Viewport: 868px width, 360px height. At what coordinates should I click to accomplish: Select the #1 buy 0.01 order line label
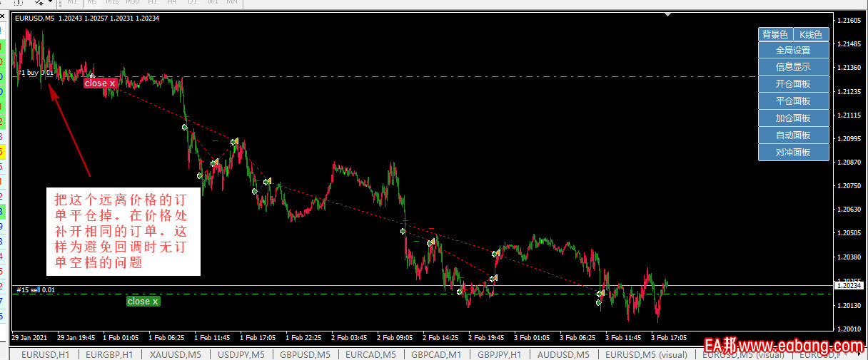pyautogui.click(x=36, y=73)
